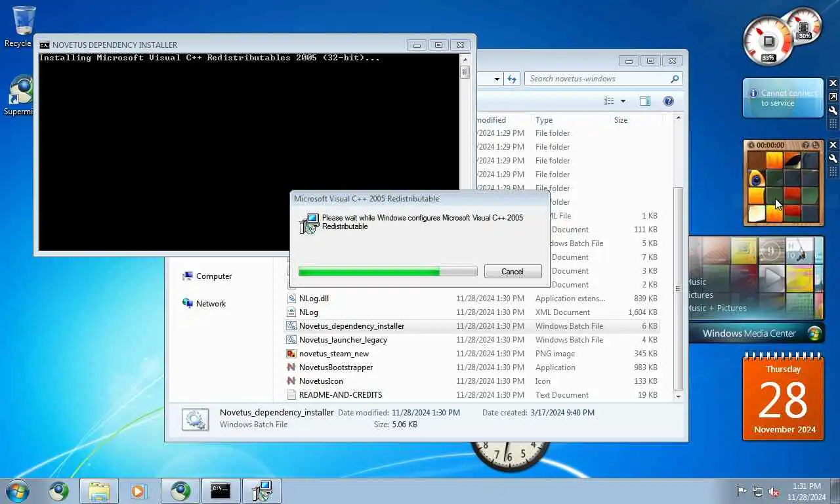Click the Network icon in the navigation pane

click(188, 303)
